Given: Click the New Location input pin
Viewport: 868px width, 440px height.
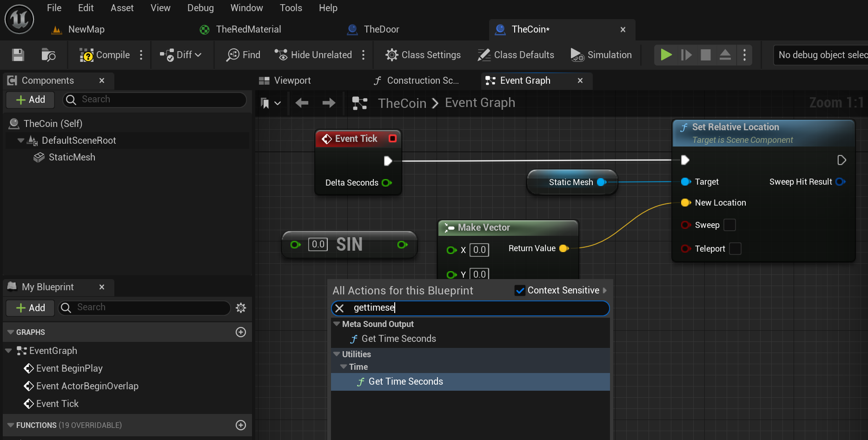Looking at the screenshot, I should 686,203.
